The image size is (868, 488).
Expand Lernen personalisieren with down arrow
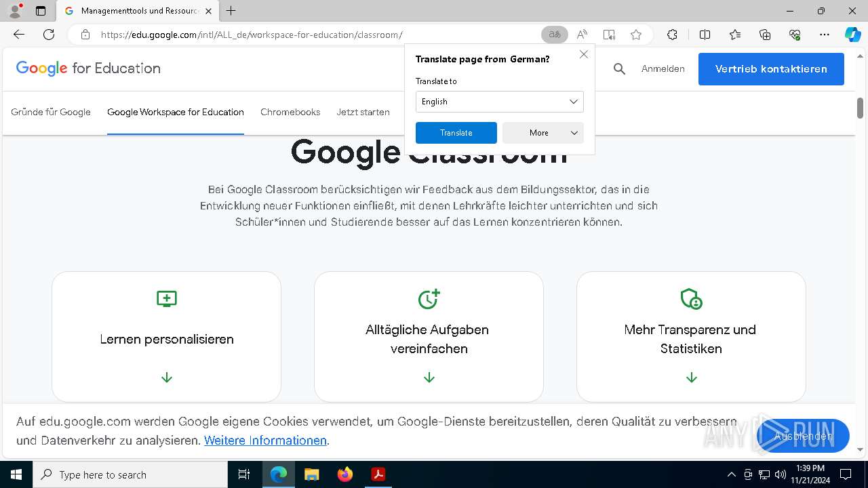click(x=167, y=378)
